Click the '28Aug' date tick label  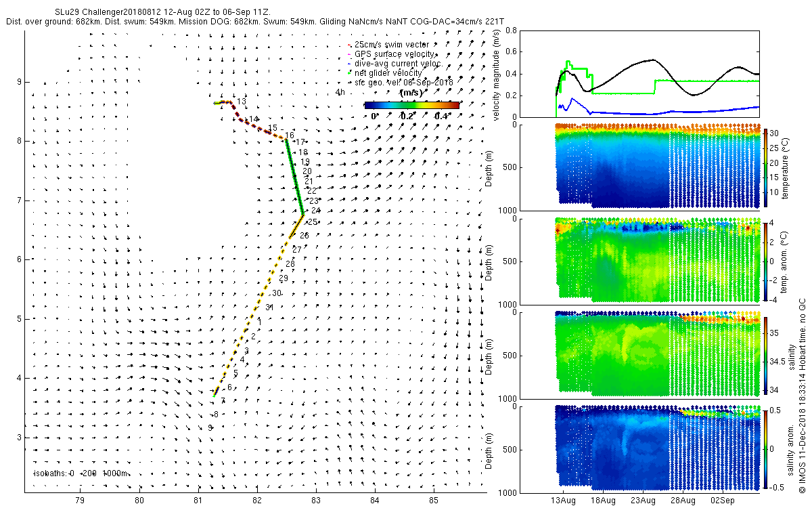coord(683,501)
